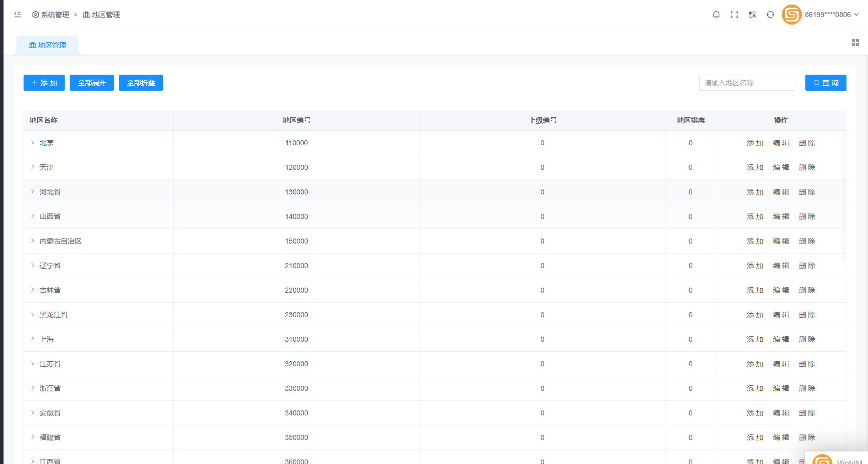The width and height of the screenshot is (868, 464).
Task: Click the 全部折叠 button
Action: tap(141, 83)
